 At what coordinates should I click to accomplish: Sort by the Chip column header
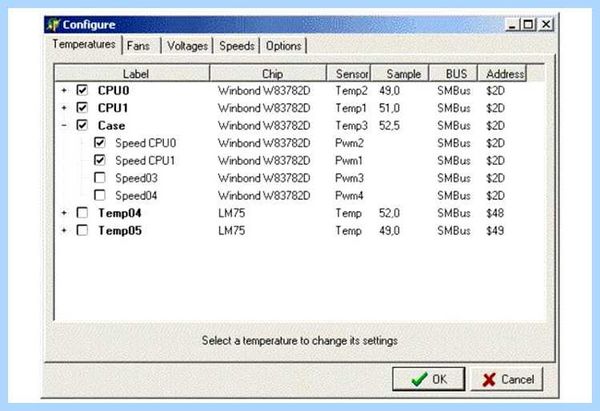268,73
